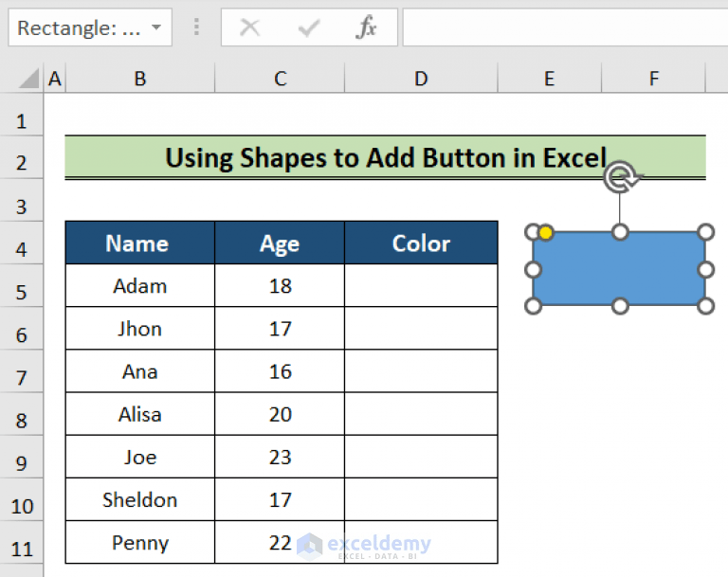728x577 pixels.
Task: Select column E header
Action: [549, 78]
